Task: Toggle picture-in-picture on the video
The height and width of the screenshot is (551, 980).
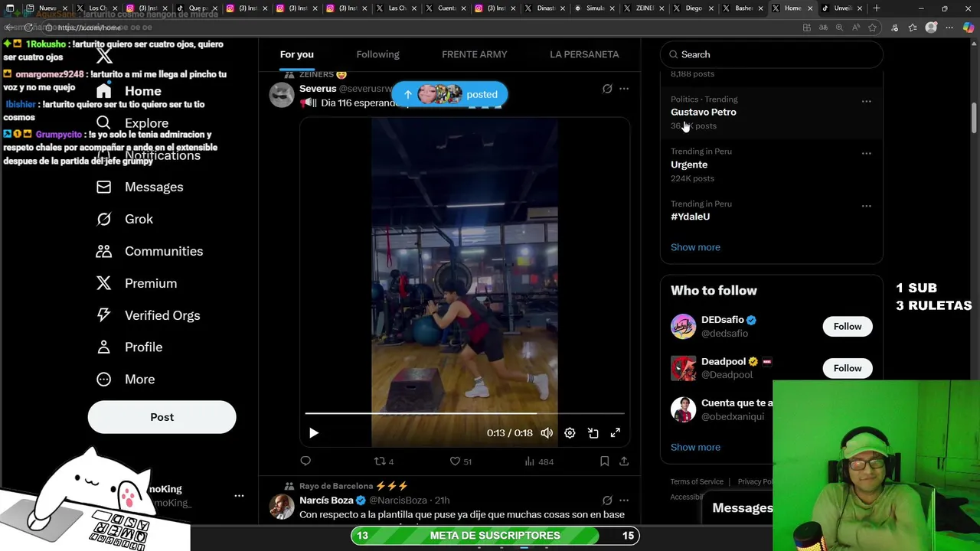Action: tap(593, 433)
